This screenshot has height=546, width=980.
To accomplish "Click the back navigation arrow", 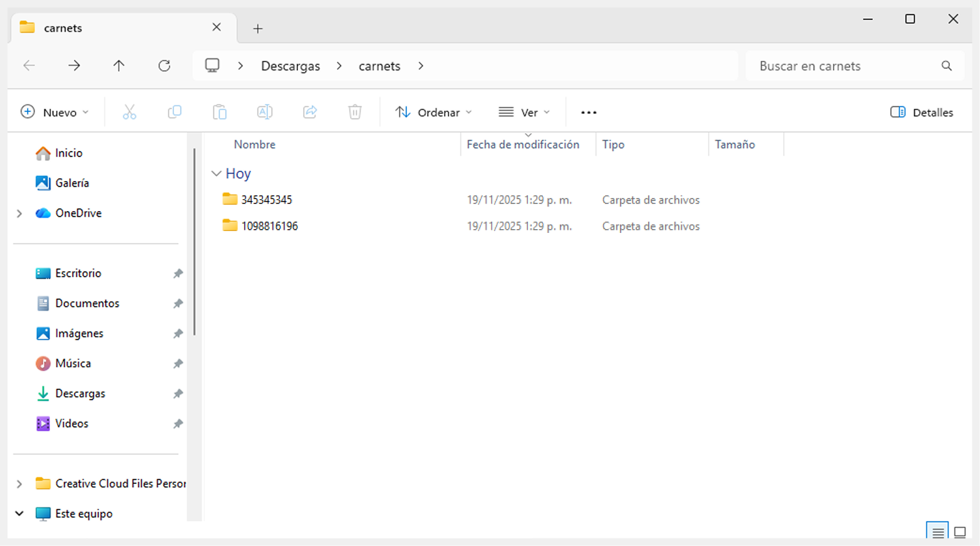I will tap(29, 66).
